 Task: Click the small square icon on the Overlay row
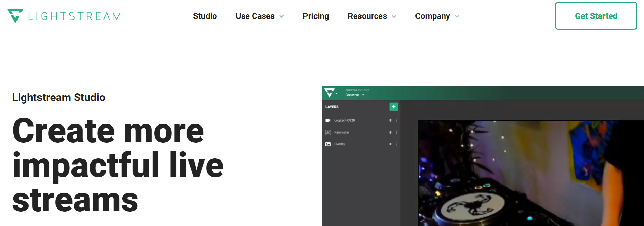[x=390, y=144]
